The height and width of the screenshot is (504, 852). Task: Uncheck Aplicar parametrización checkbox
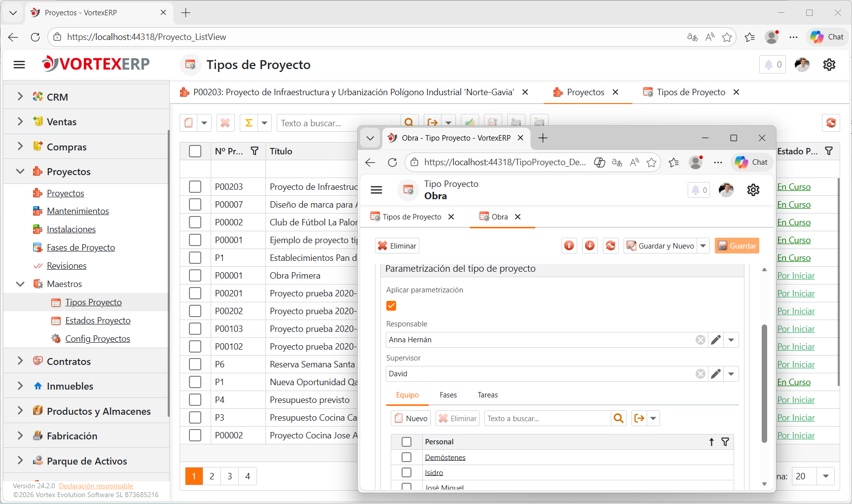391,306
